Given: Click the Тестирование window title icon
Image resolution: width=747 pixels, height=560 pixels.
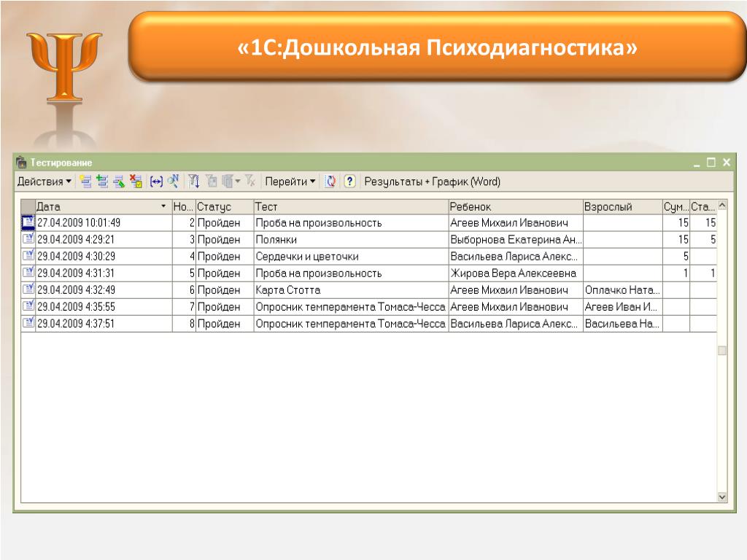Looking at the screenshot, I should pyautogui.click(x=21, y=163).
